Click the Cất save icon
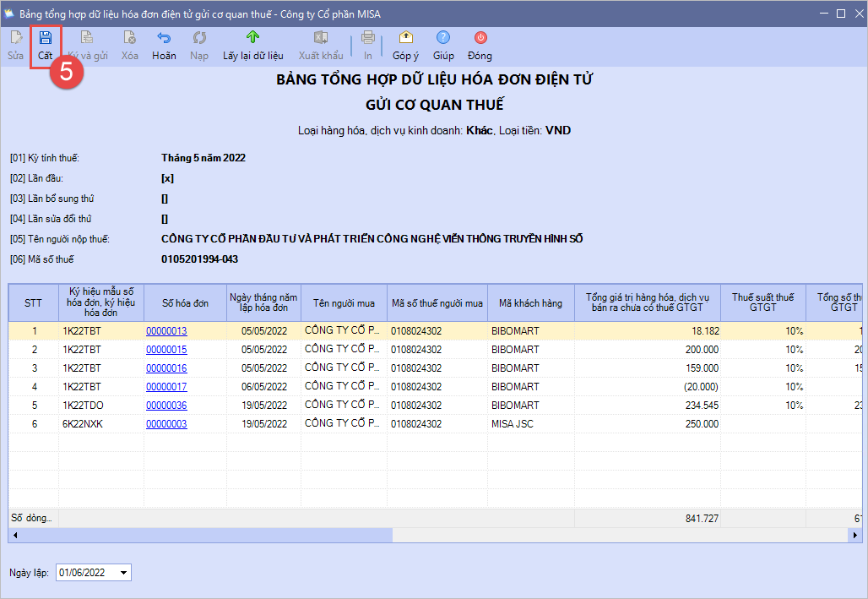The image size is (868, 599). point(45,38)
